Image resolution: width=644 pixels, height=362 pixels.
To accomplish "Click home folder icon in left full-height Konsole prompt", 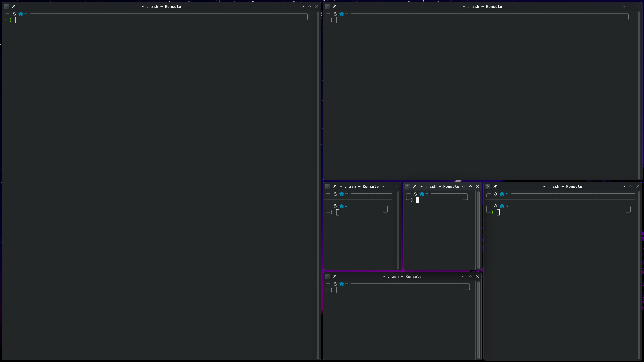I will (x=21, y=14).
